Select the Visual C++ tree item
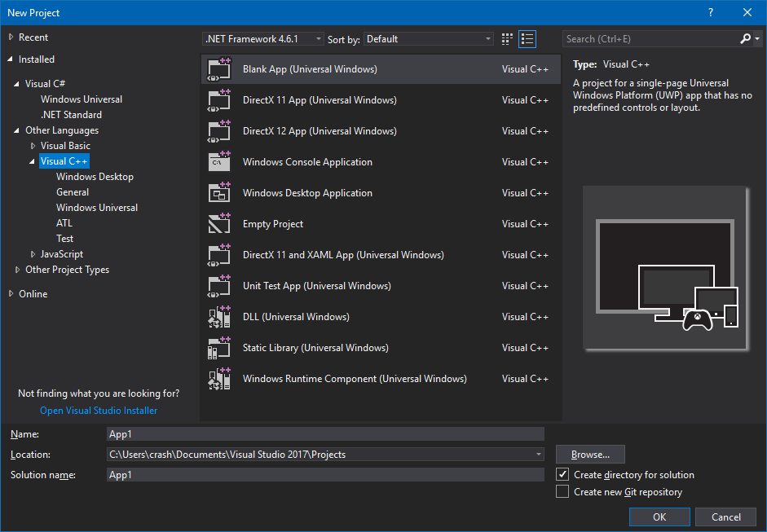 click(x=64, y=160)
